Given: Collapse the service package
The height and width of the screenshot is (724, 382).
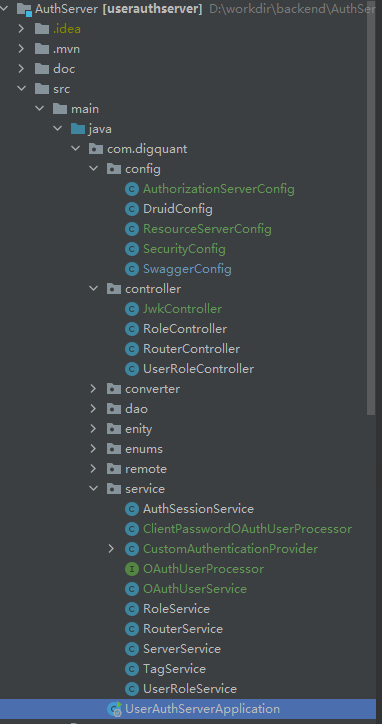Looking at the screenshot, I should (x=93, y=489).
